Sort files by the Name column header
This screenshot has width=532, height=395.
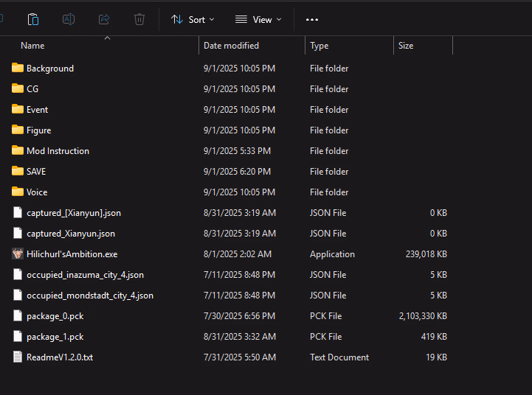point(32,46)
